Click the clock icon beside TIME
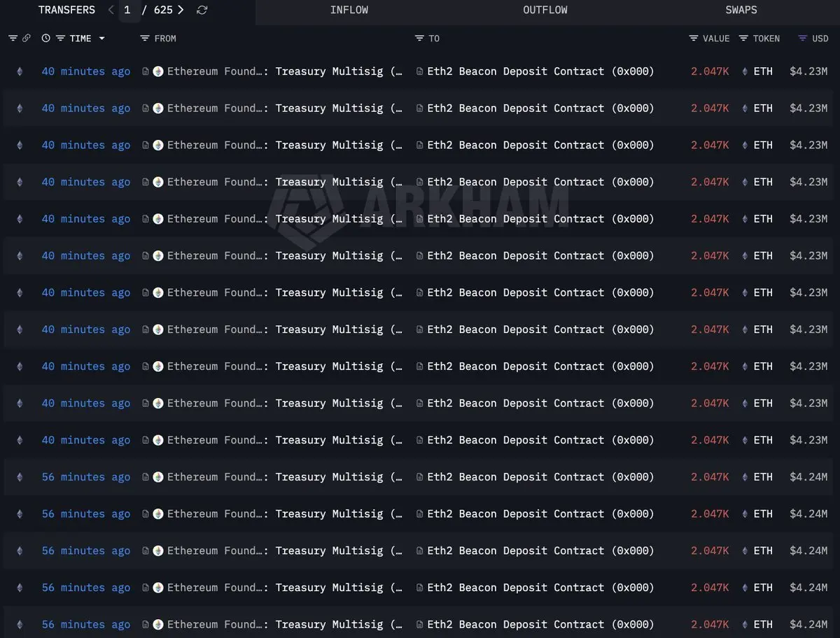The image size is (840, 638). click(46, 38)
